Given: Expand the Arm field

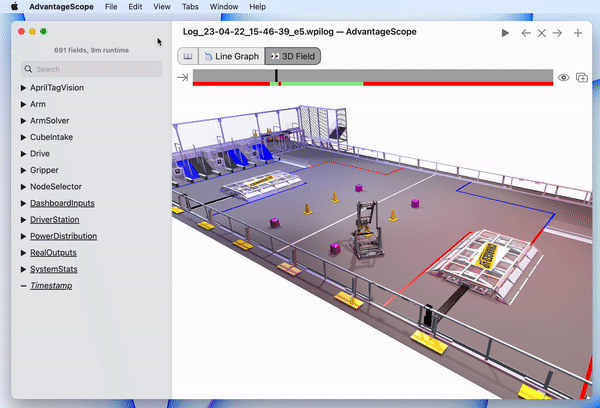Looking at the screenshot, I should (23, 104).
